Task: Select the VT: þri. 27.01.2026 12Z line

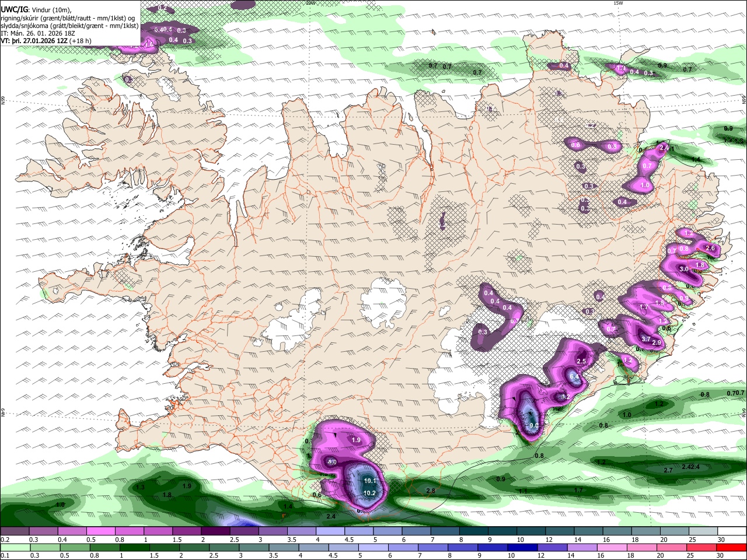Action: click(x=46, y=41)
